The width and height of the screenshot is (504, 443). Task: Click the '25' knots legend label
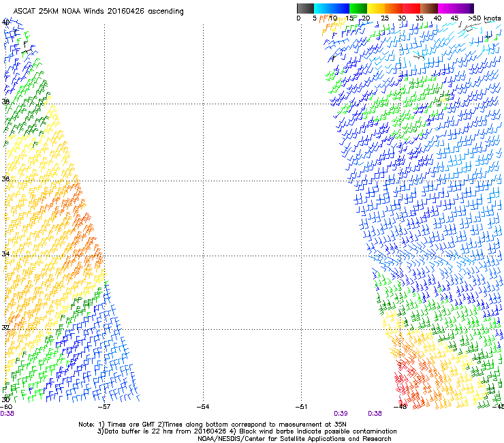tap(385, 18)
